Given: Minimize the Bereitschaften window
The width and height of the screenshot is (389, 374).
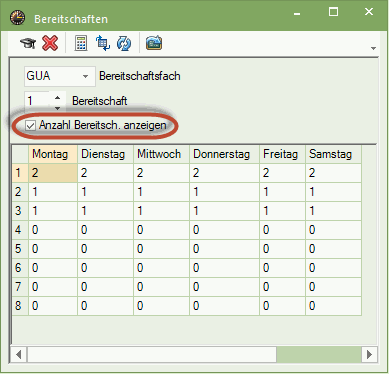Looking at the screenshot, I should pyautogui.click(x=297, y=14).
